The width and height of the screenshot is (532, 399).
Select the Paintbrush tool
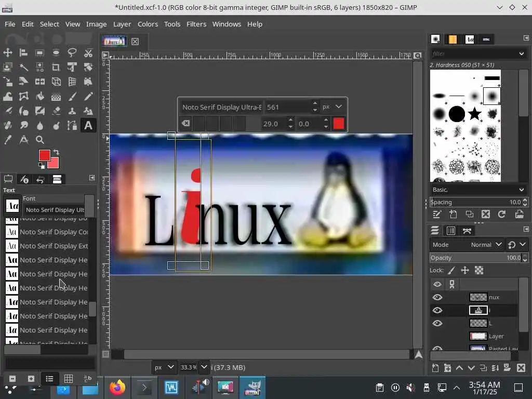coord(72,96)
